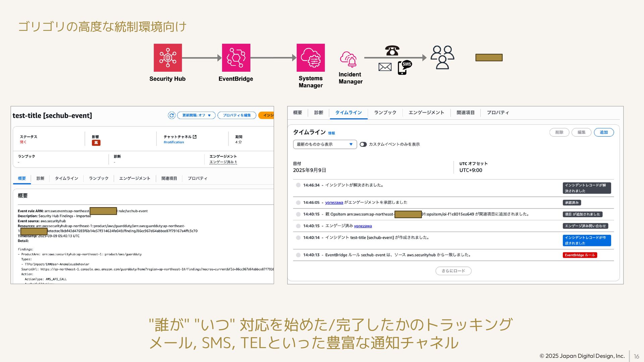This screenshot has height=362, width=644.
Task: Click the email envelope icon
Action: (x=385, y=67)
